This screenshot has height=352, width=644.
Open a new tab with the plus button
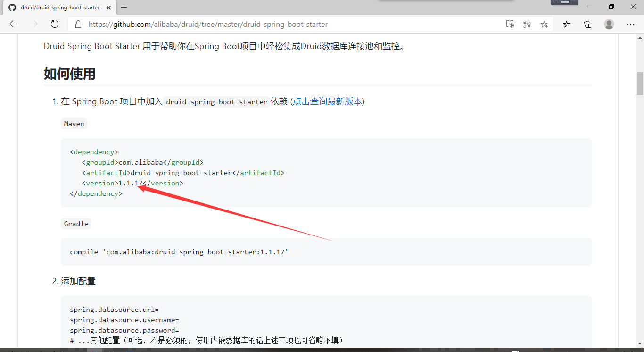[124, 8]
